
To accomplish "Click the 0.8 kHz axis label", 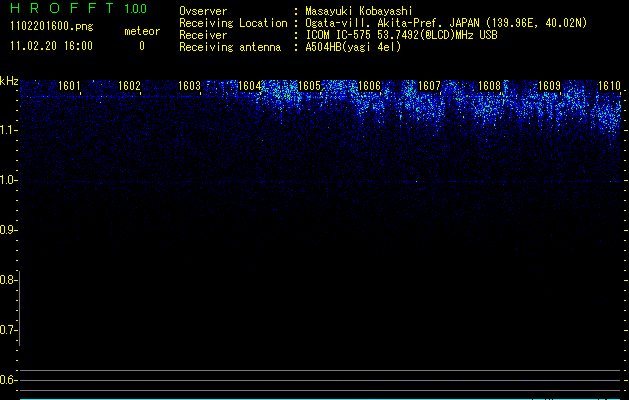I will [x=9, y=280].
